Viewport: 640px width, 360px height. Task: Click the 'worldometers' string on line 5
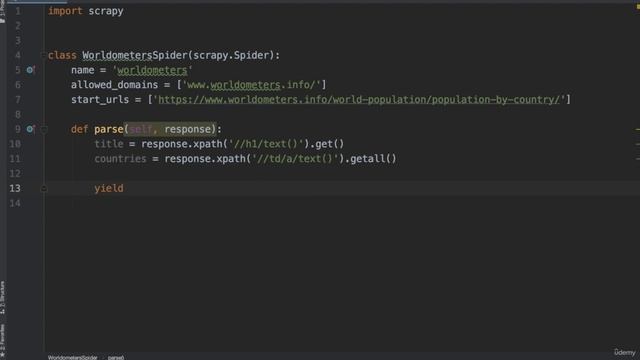coord(152,70)
